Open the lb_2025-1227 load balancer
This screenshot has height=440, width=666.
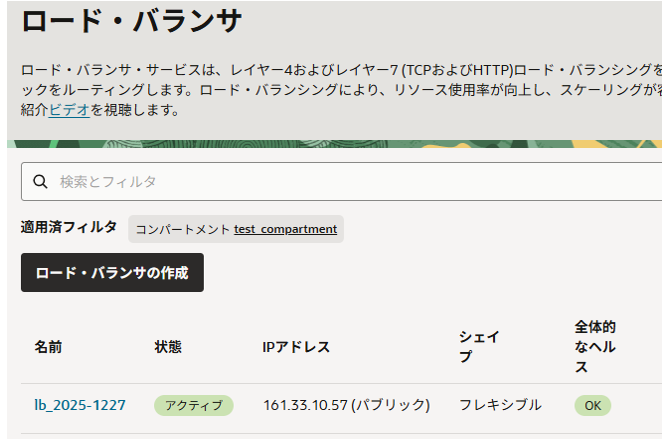[x=80, y=405]
